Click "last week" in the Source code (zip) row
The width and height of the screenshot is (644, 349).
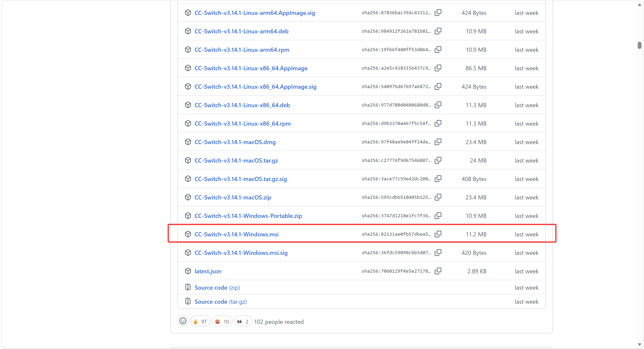tap(527, 288)
